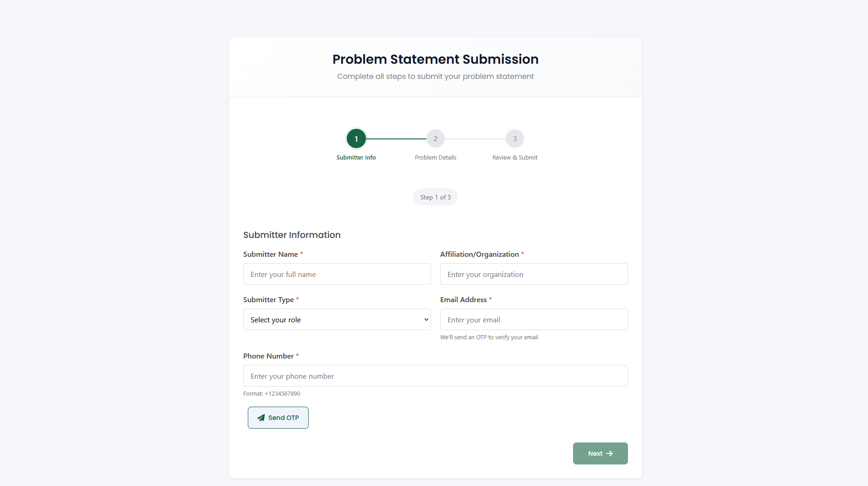This screenshot has height=486, width=868.
Task: Click step circle 3 for Review & Submit
Action: click(x=514, y=138)
